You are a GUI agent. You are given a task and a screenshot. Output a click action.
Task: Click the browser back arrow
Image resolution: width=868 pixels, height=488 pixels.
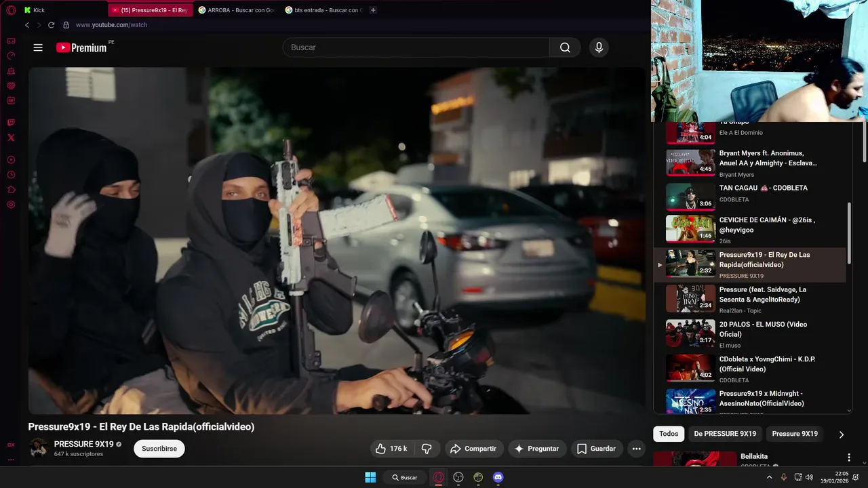[27, 25]
